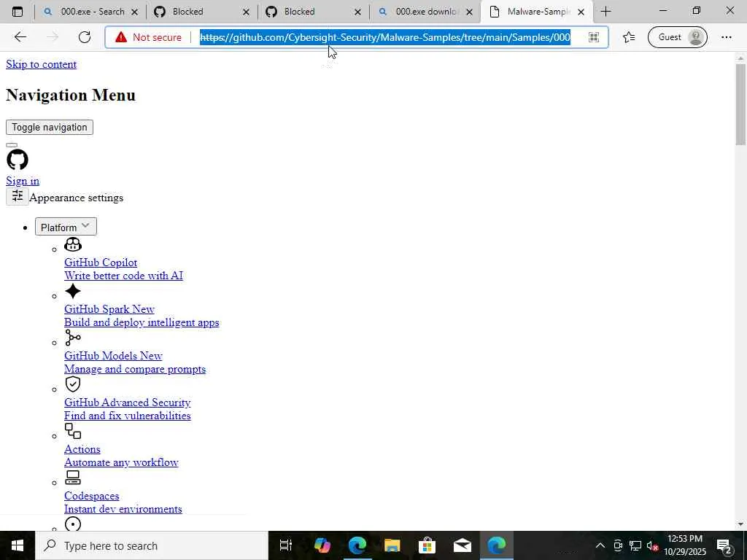Open 'Write better code with AI' link

[123, 276]
